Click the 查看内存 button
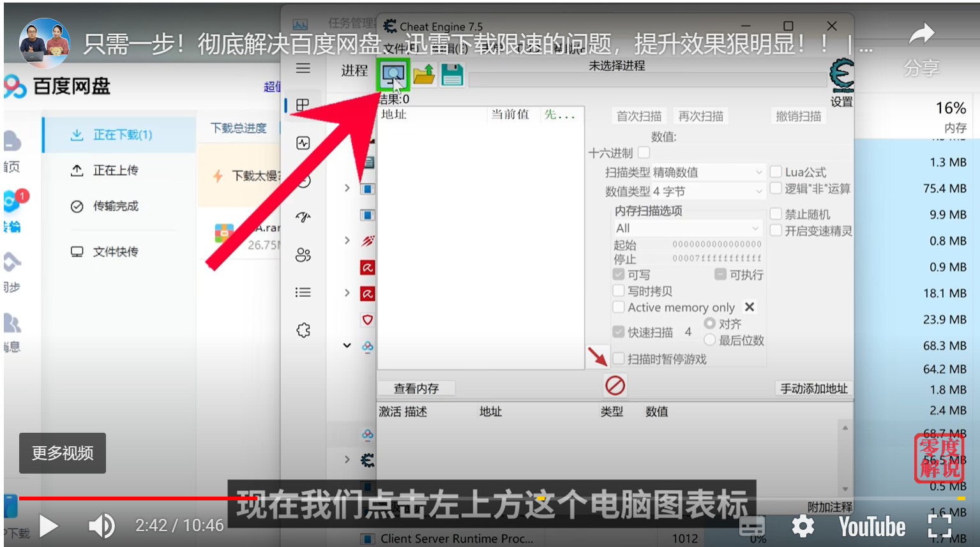Screen dimensions: 980x547 tap(416, 388)
